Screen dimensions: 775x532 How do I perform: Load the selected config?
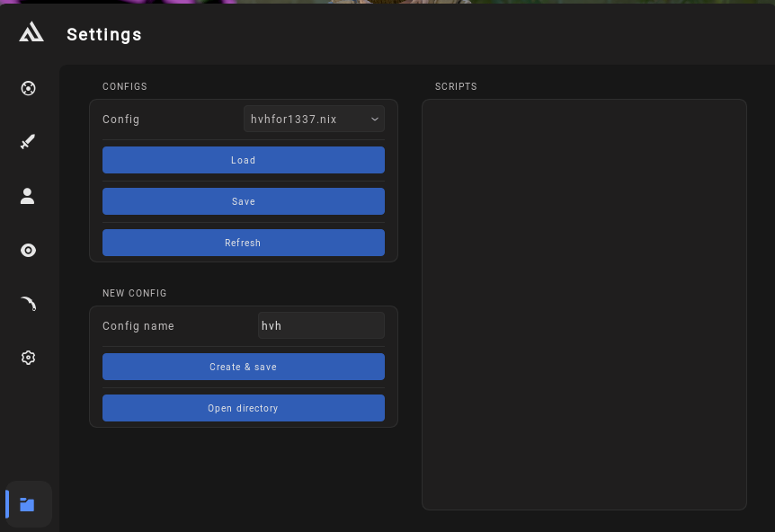(x=243, y=160)
